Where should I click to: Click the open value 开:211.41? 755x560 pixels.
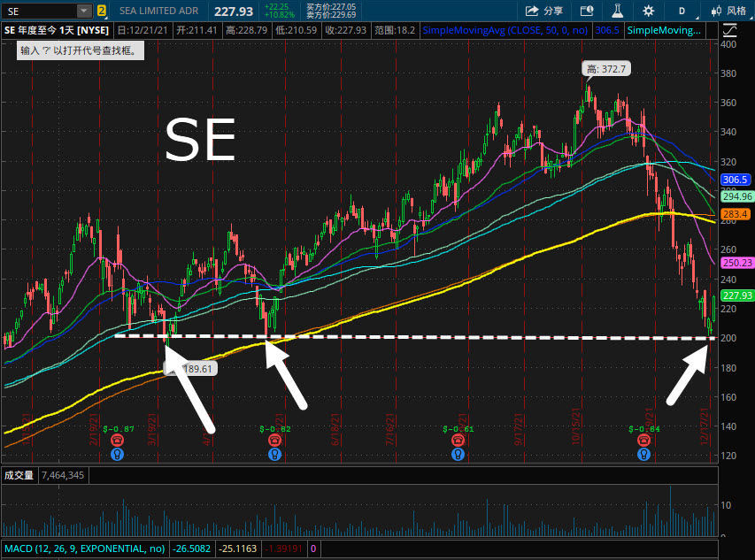click(x=196, y=30)
